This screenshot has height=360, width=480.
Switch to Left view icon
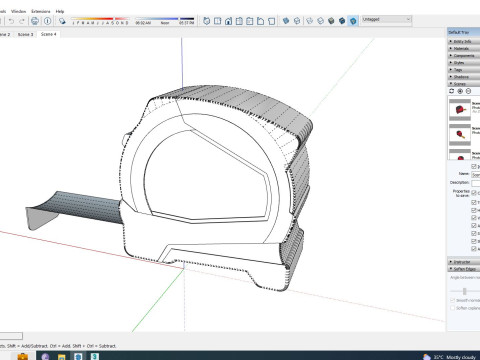click(260, 21)
